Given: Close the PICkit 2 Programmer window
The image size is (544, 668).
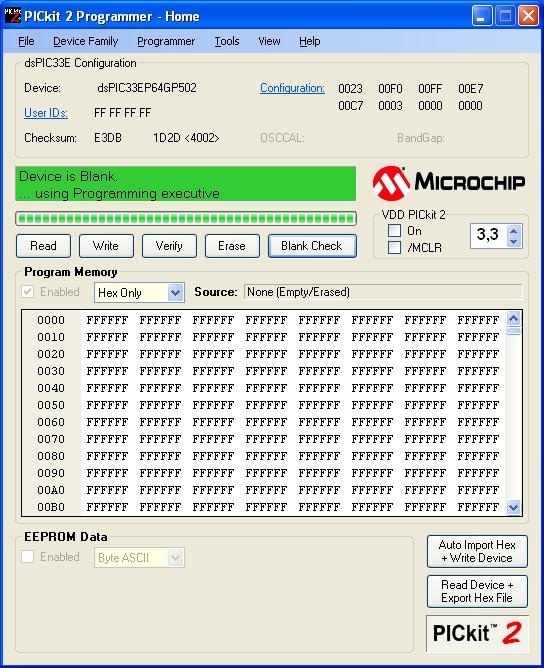Looking at the screenshot, I should point(528,16).
